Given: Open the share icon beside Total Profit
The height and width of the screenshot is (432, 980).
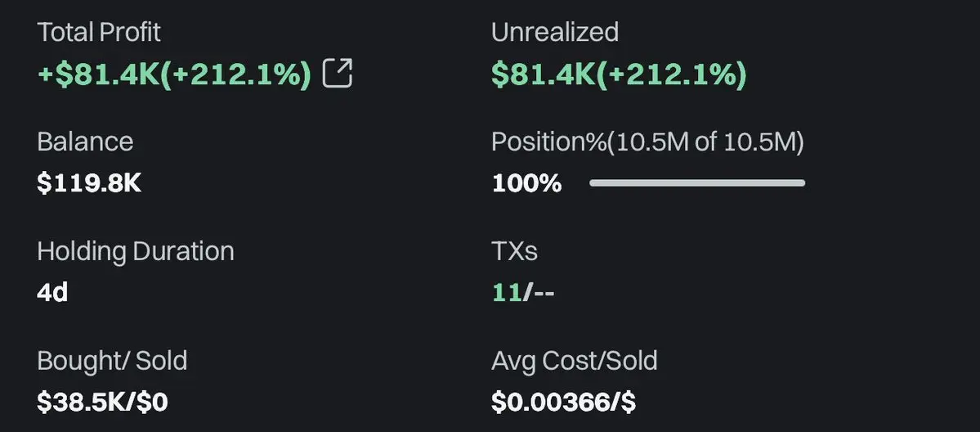Looking at the screenshot, I should click(338, 74).
